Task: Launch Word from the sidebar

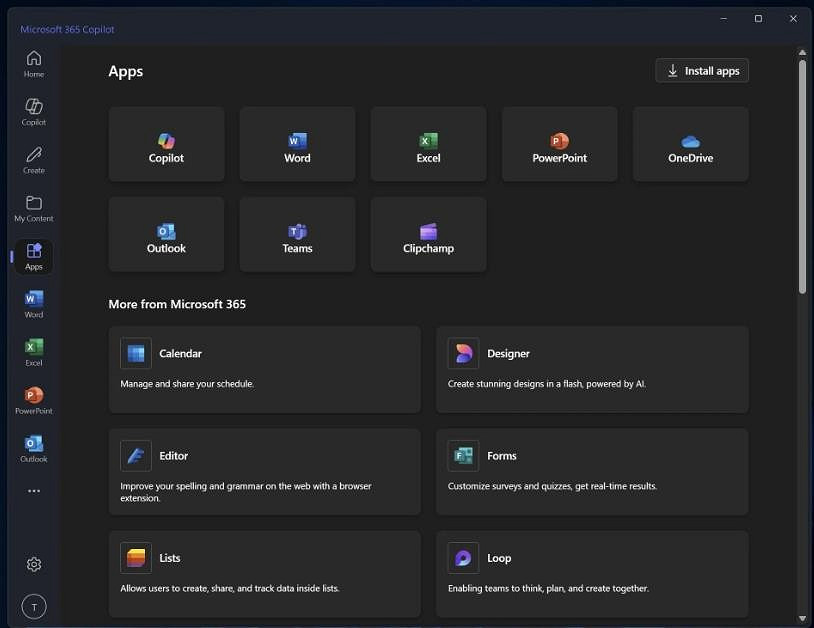Action: coord(33,303)
